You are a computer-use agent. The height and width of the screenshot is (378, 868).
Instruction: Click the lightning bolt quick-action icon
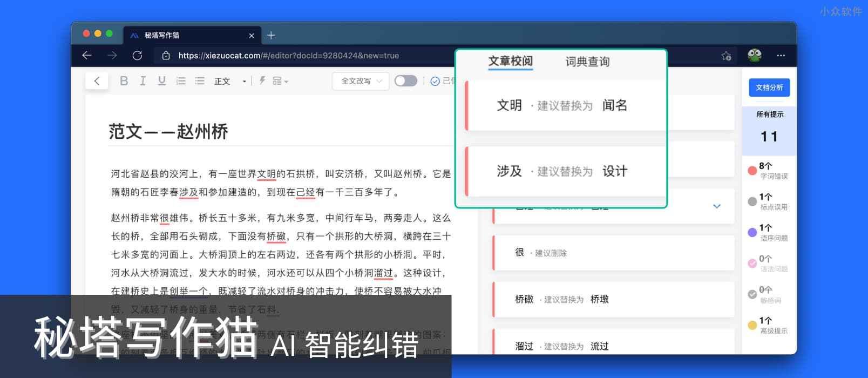click(x=262, y=80)
